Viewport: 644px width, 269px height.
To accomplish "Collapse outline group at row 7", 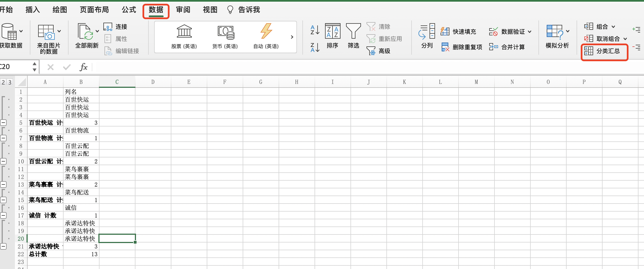I will tap(3, 138).
